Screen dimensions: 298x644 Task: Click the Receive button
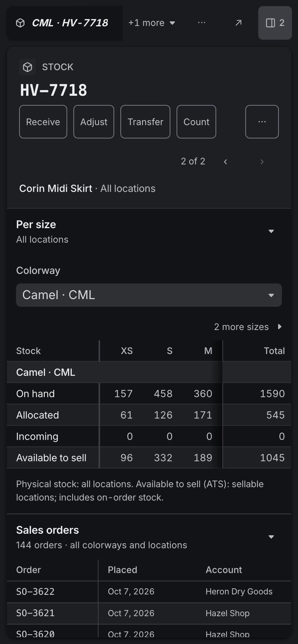coord(43,122)
